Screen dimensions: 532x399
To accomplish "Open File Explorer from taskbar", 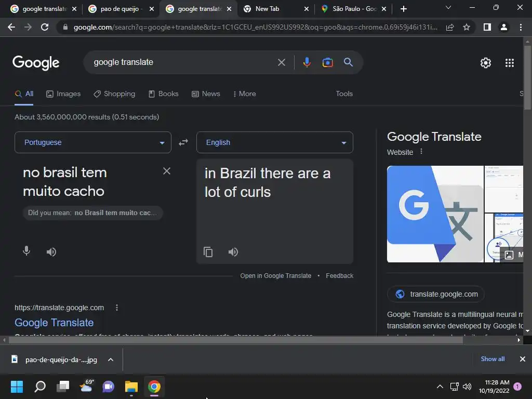I will 131,387.
